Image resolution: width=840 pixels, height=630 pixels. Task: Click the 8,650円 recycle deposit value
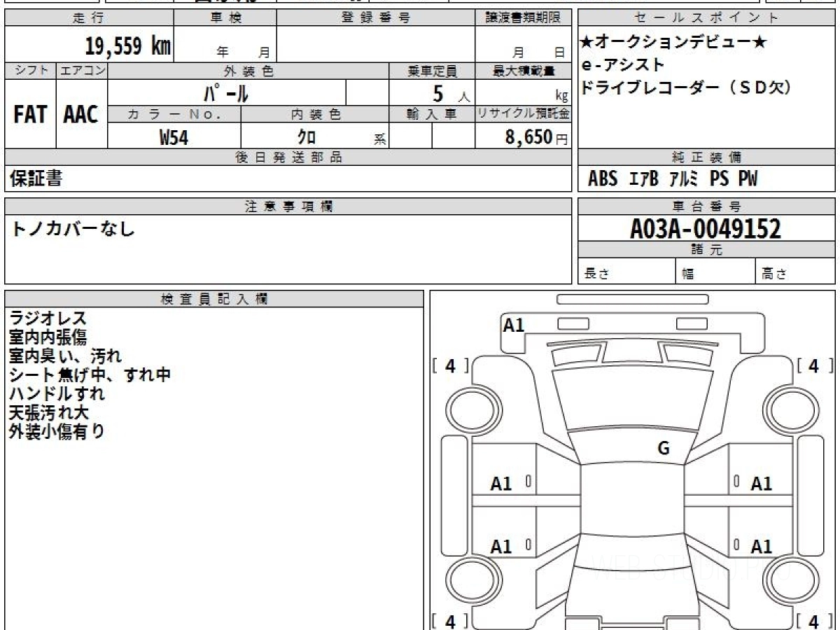coord(536,137)
